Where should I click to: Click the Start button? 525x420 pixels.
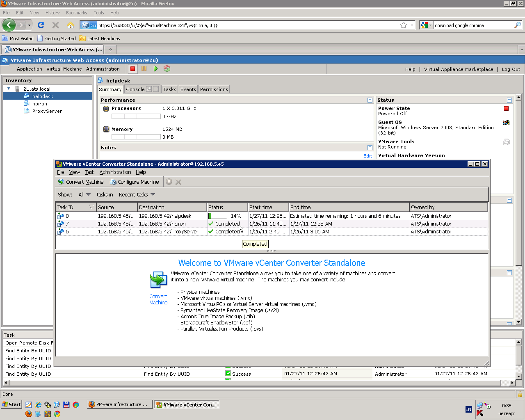11,404
